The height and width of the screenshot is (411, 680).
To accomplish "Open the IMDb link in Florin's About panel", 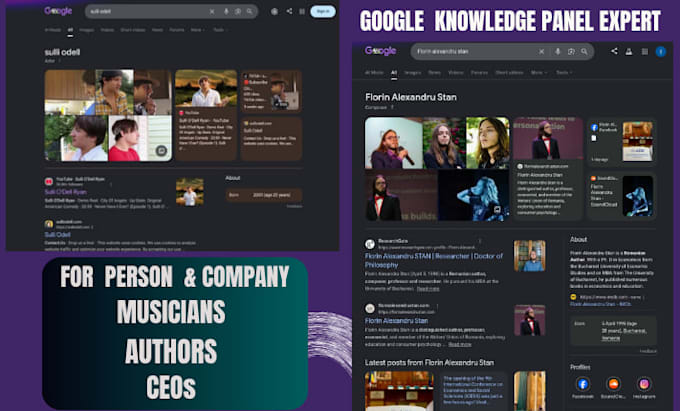I will tap(600, 304).
